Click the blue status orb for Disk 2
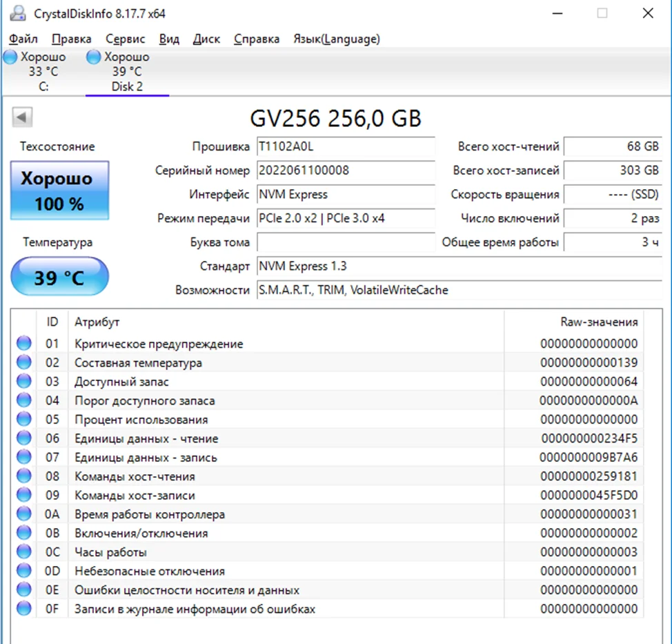The height and width of the screenshot is (644, 672). [93, 57]
